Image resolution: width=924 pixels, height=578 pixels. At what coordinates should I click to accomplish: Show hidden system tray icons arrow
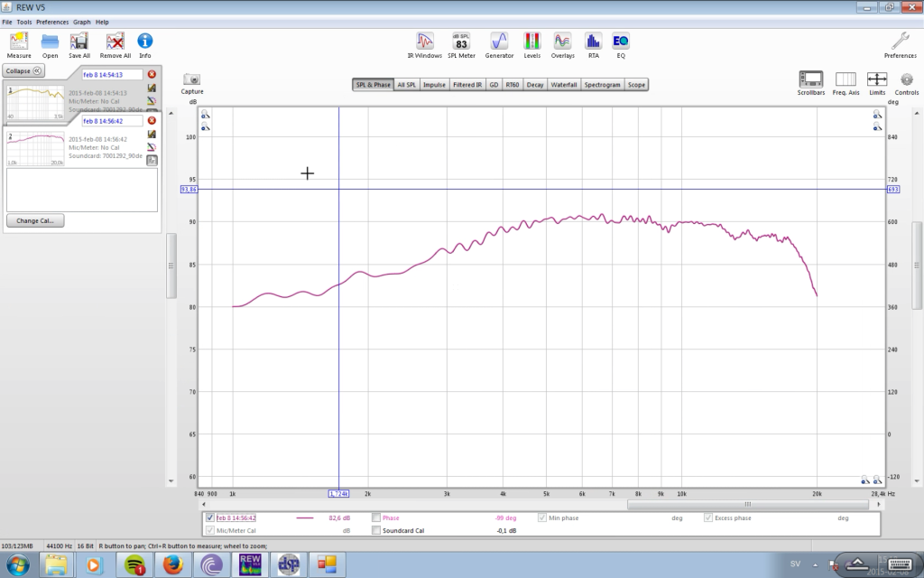pyautogui.click(x=815, y=564)
